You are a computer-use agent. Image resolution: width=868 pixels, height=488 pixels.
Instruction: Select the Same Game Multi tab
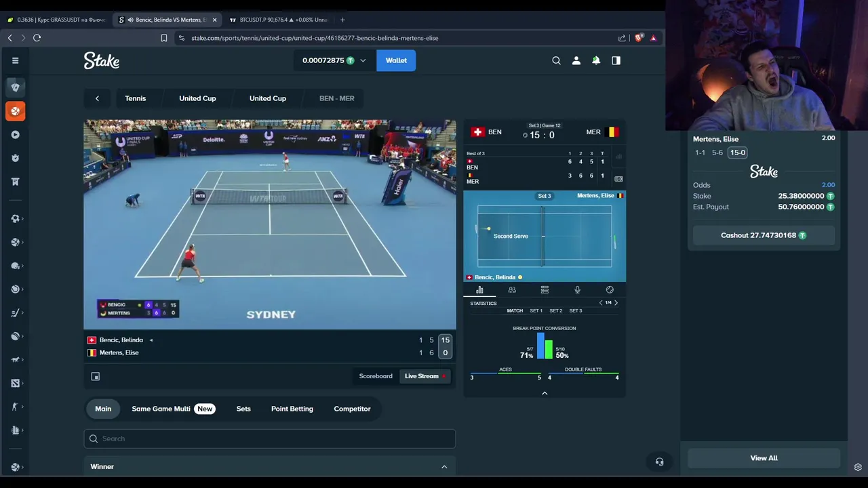tap(173, 409)
